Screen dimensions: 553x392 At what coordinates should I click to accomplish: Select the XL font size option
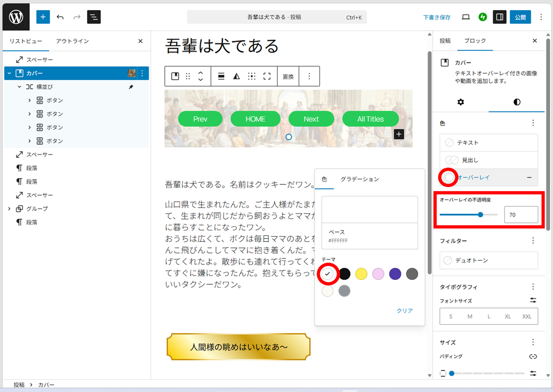click(508, 316)
